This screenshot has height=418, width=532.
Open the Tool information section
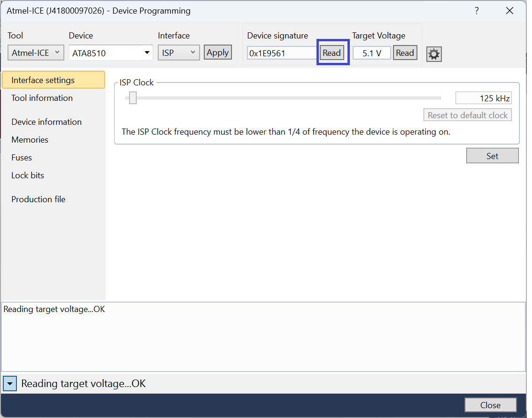coord(42,98)
